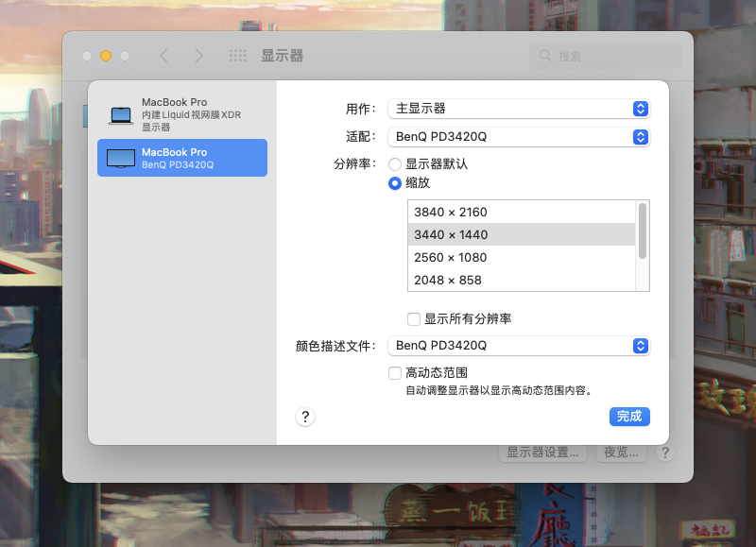Select the 缩放 radio button
Image resolution: width=756 pixels, height=547 pixels.
(395, 183)
